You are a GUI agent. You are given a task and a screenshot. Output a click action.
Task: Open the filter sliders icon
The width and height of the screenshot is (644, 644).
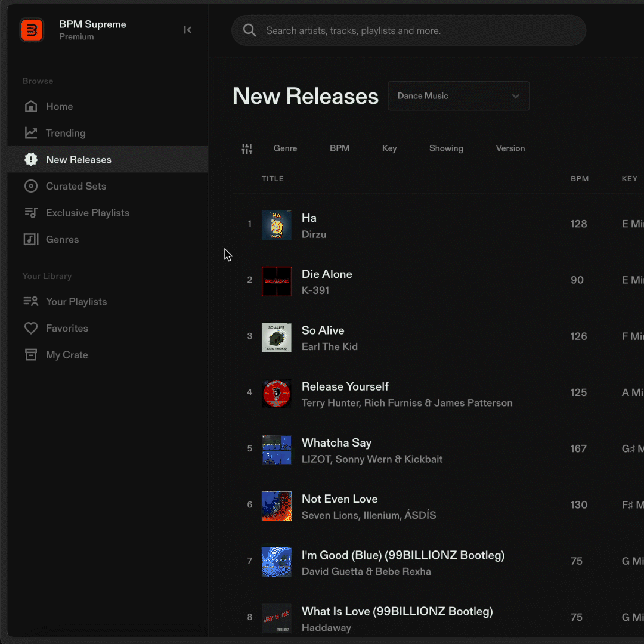point(247,148)
